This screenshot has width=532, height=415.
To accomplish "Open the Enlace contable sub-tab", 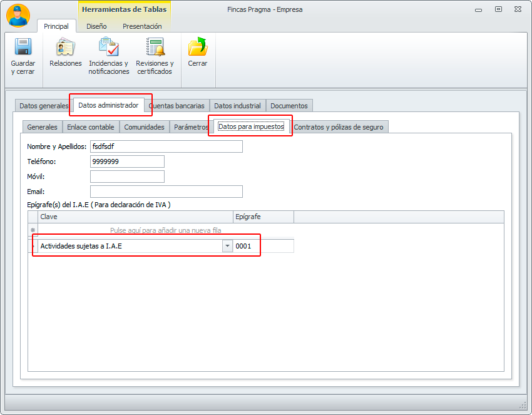I will [x=91, y=127].
